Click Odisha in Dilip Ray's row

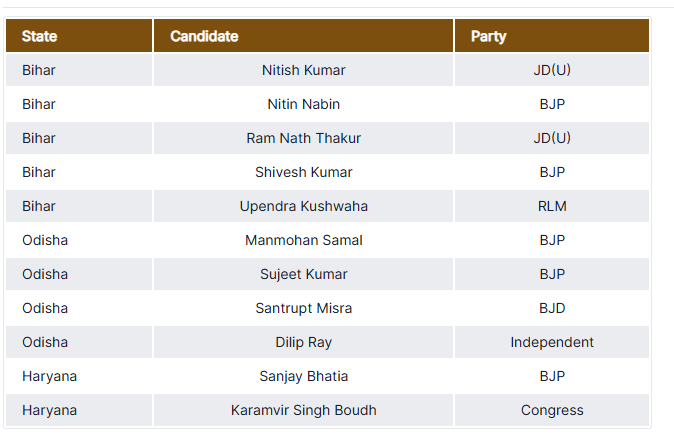pyautogui.click(x=45, y=342)
